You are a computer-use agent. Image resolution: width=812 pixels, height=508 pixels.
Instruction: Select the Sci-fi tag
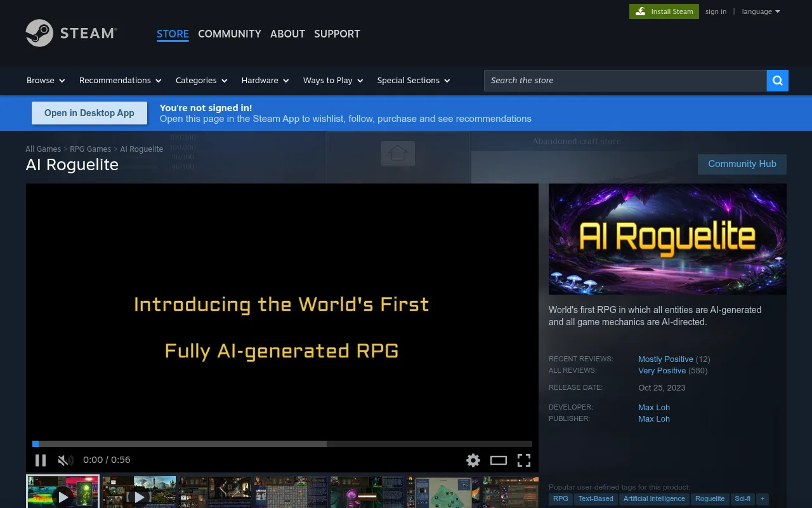point(742,499)
